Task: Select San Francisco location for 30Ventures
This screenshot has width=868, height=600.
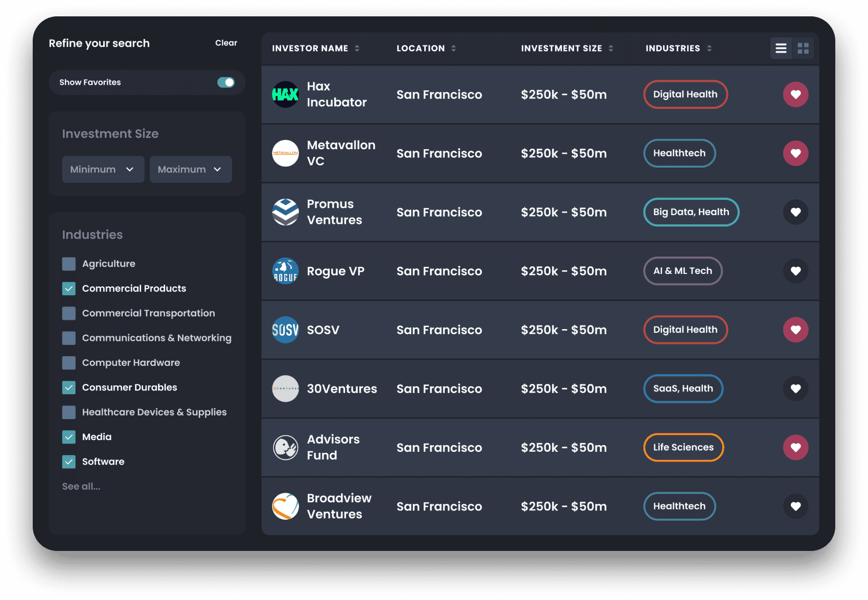Action: [439, 388]
